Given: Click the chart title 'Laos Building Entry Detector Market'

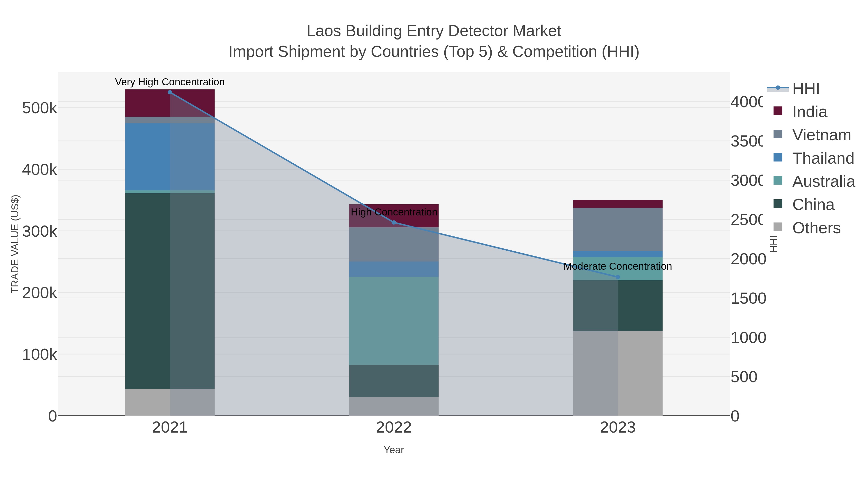Looking at the screenshot, I should pos(434,31).
